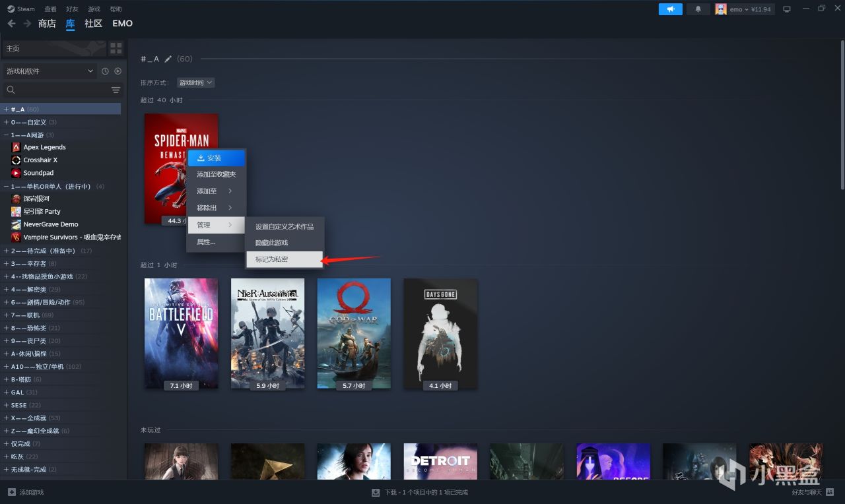Expand the 7——联机 collection
845x504 pixels.
pos(6,315)
